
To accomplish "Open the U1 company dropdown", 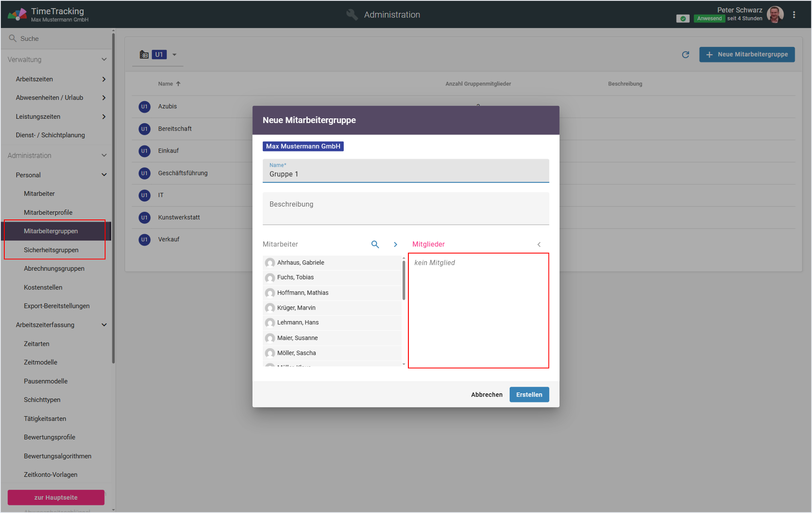I will pyautogui.click(x=174, y=55).
